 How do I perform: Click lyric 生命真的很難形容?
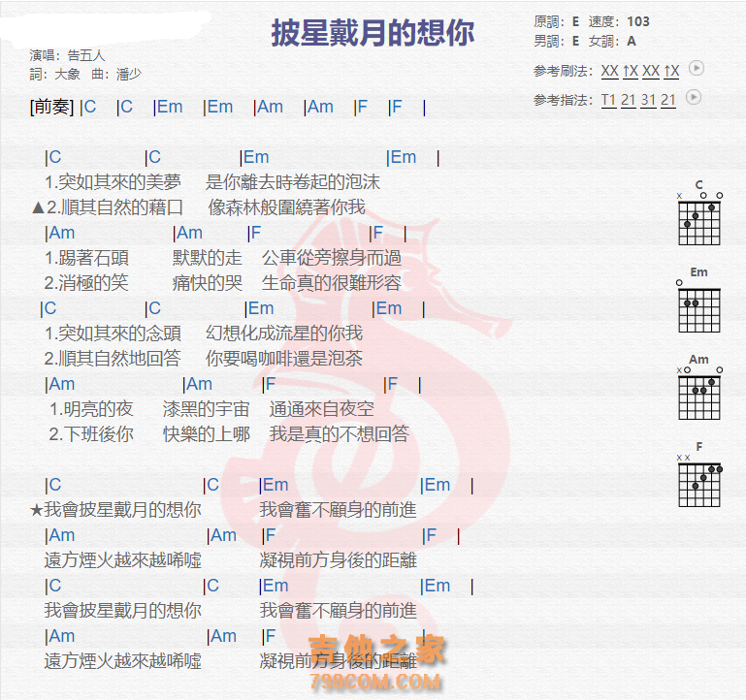(x=331, y=283)
